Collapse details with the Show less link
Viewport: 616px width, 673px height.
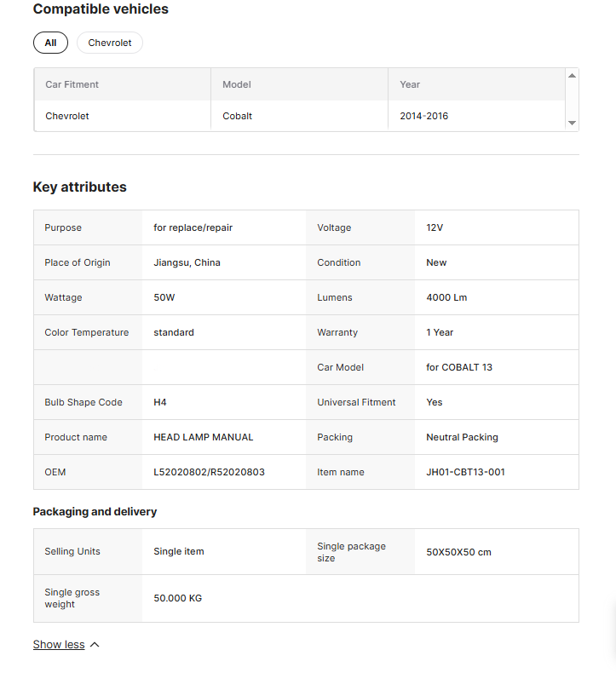coord(59,645)
